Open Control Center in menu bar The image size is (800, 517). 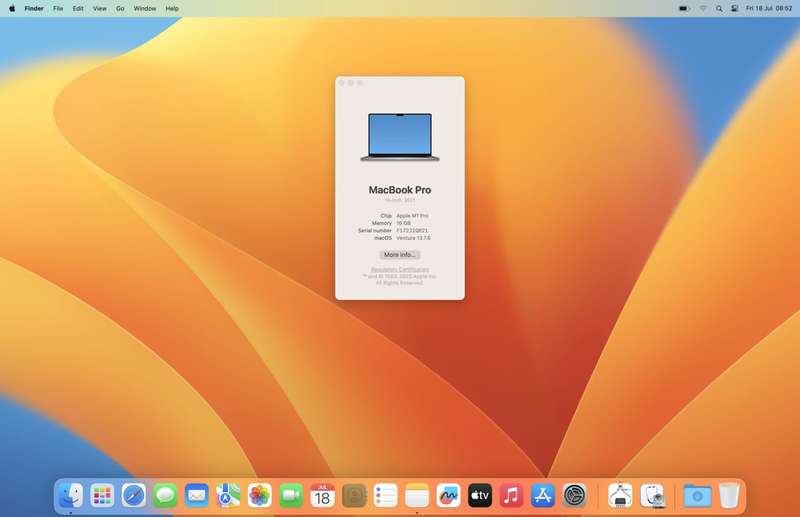click(735, 9)
